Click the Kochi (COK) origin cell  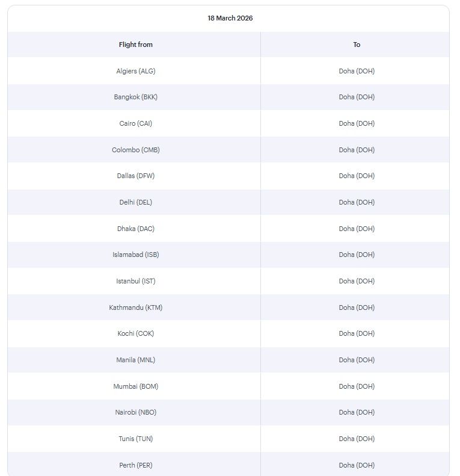pyautogui.click(x=136, y=333)
